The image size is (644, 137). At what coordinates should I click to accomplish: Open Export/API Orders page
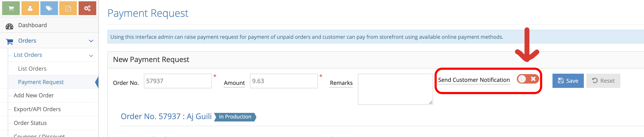point(37,109)
